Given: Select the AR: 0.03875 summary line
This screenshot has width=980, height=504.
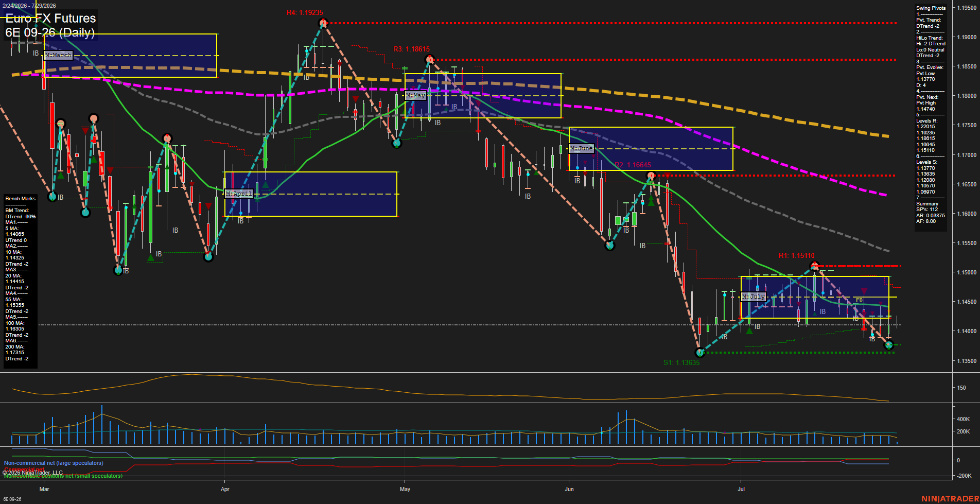Looking at the screenshot, I should click(x=931, y=216).
